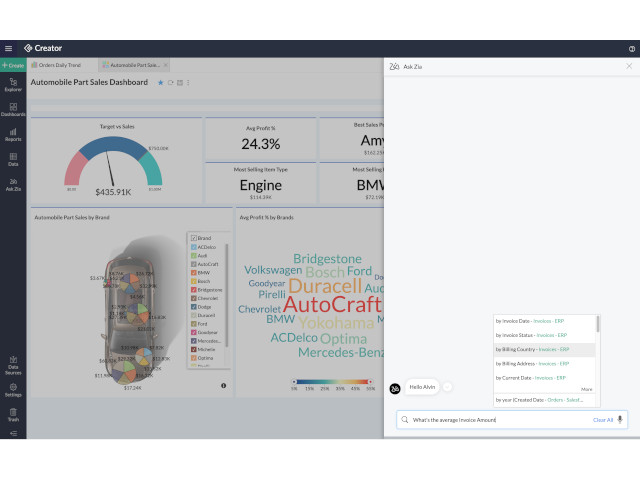Mark the dashboard as favorite with the star
This screenshot has height=480, width=640.
pos(160,82)
